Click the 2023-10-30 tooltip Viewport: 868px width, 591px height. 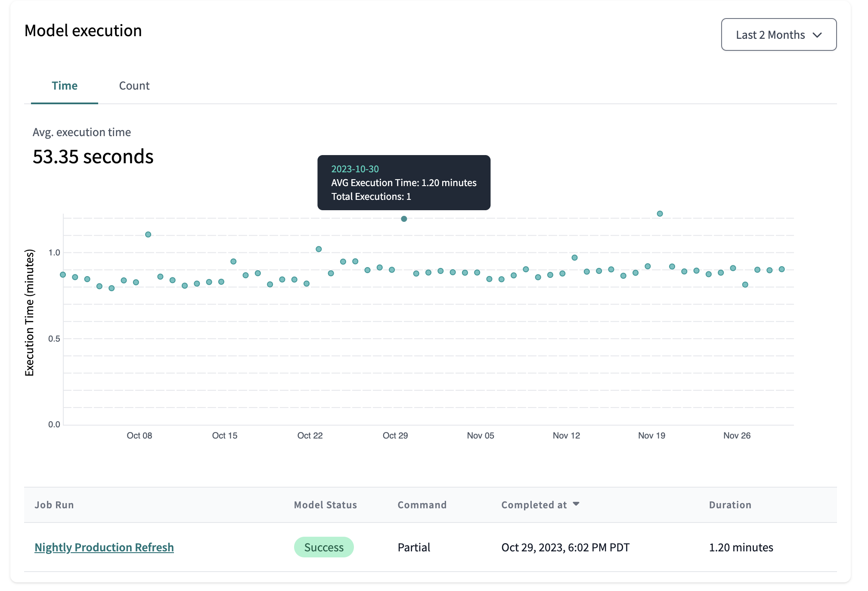tap(403, 183)
